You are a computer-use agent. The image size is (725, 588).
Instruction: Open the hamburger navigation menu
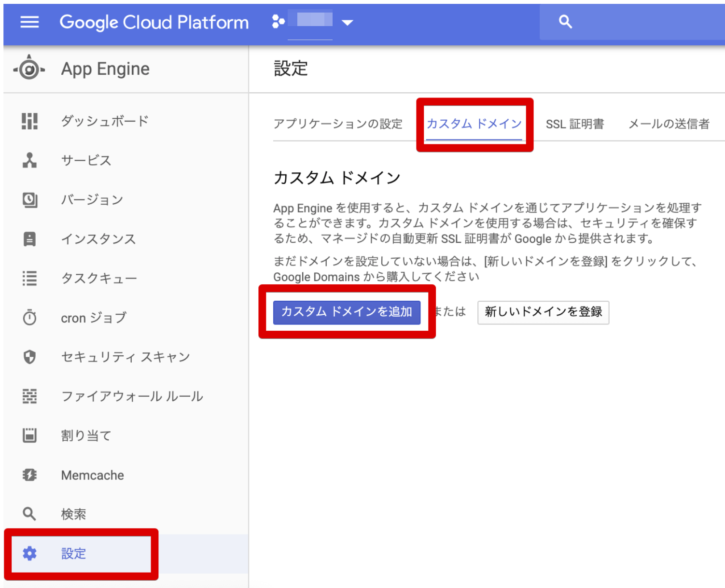[29, 22]
